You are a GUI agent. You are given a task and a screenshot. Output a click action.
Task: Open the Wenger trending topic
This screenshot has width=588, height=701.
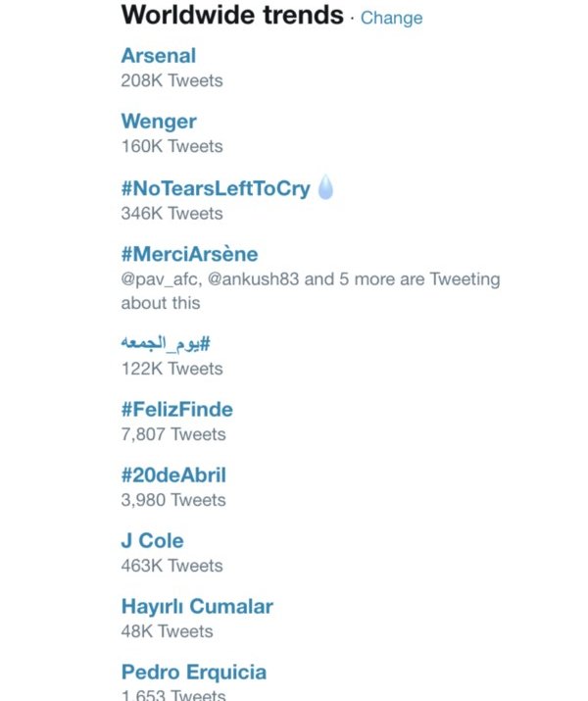tap(159, 122)
